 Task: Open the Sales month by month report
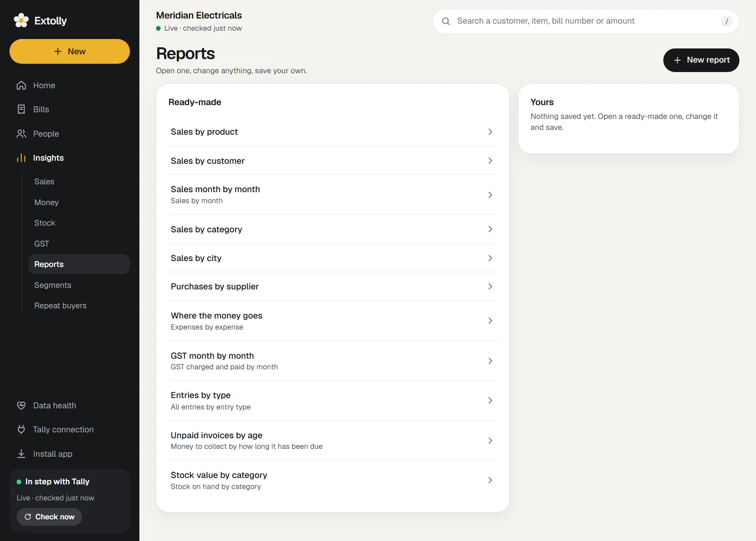tap(333, 195)
